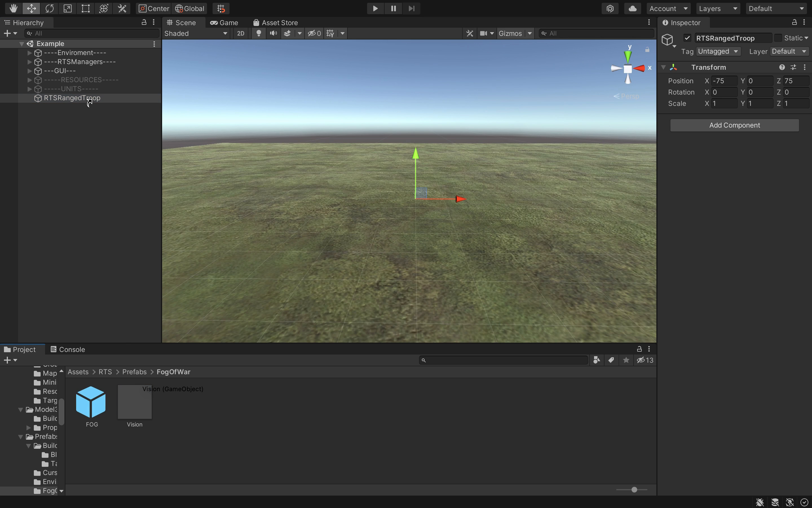The height and width of the screenshot is (508, 812).
Task: Open Hierarchy panel more options
Action: (154, 22)
